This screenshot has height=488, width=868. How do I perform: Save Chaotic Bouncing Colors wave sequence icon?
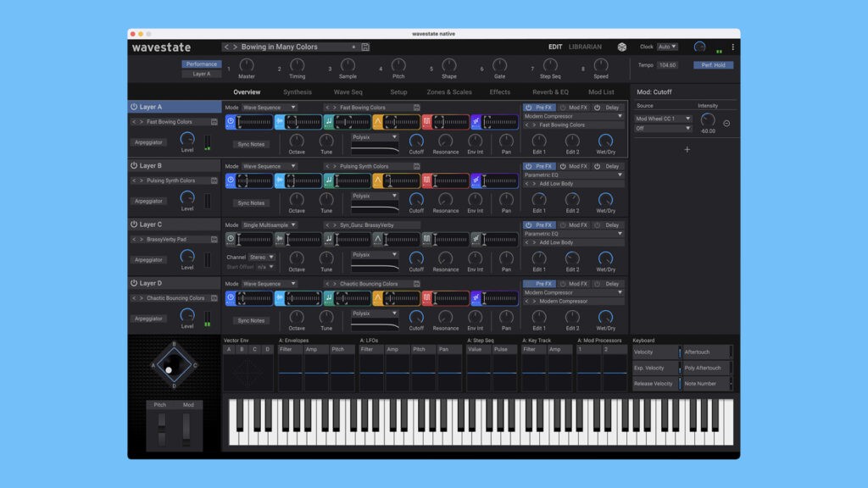(417, 284)
